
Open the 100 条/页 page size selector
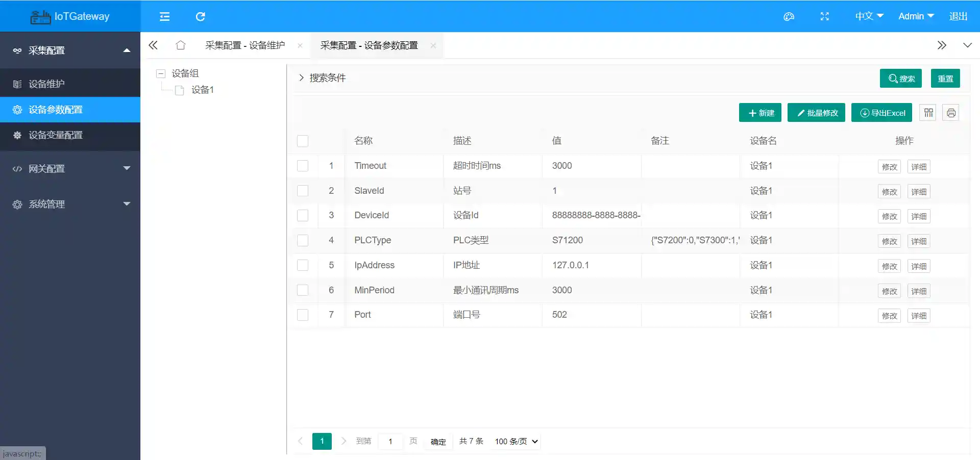[515, 441]
